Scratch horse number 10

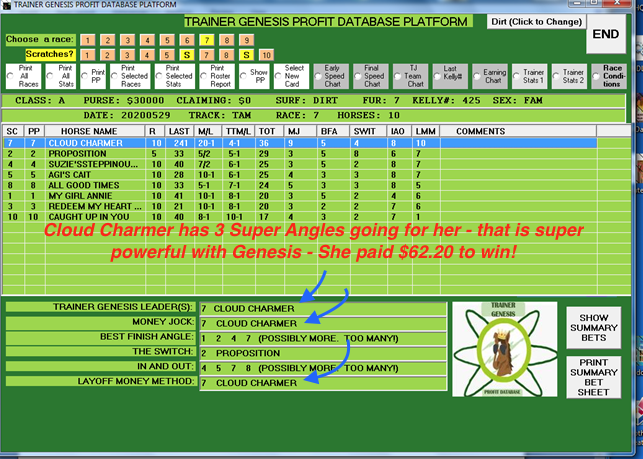pyautogui.click(x=267, y=55)
